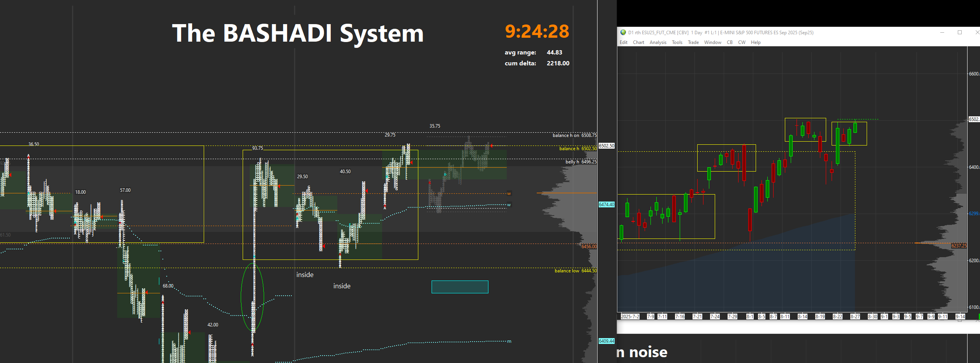This screenshot has width=980, height=363.
Task: Click the 6409.44 blue price marker
Action: (x=606, y=341)
